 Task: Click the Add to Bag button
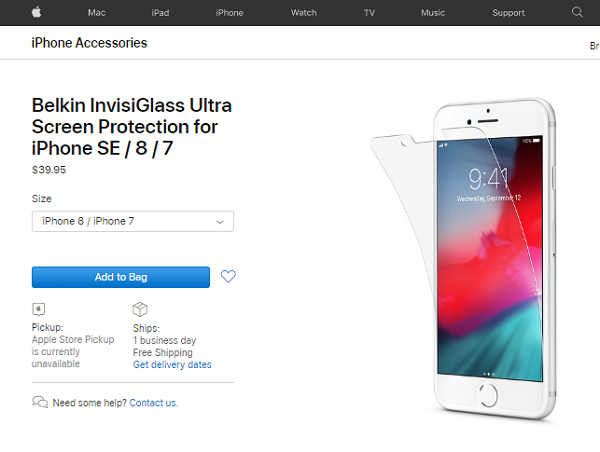121,277
